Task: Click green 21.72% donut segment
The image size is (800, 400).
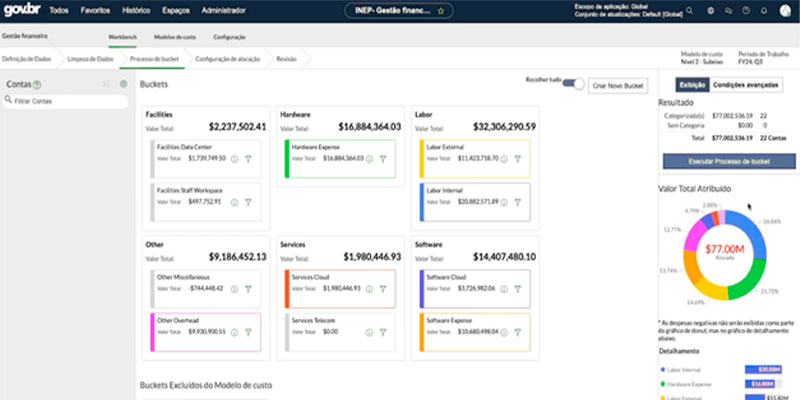Action: (749, 280)
